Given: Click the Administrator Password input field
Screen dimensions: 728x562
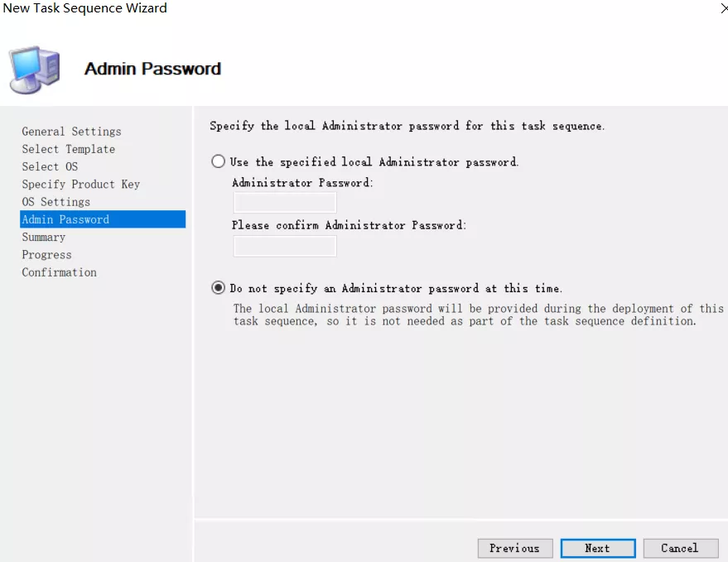Looking at the screenshot, I should click(285, 203).
